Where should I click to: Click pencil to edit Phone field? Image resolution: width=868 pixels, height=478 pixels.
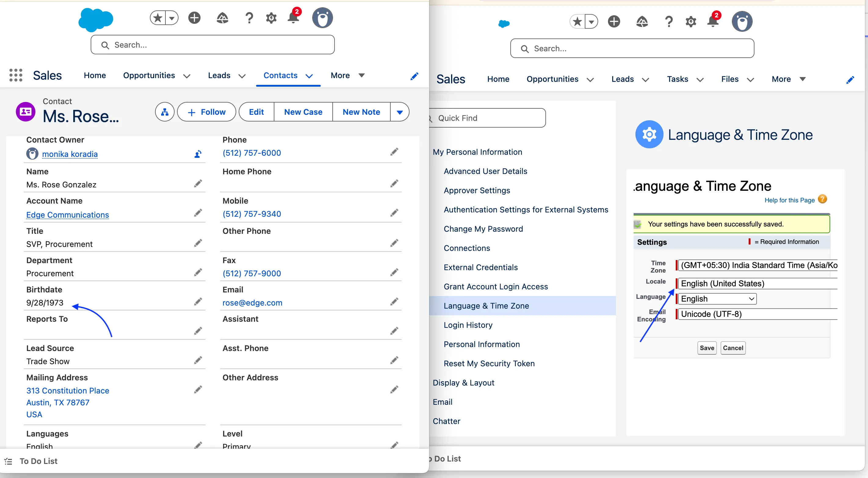click(394, 152)
